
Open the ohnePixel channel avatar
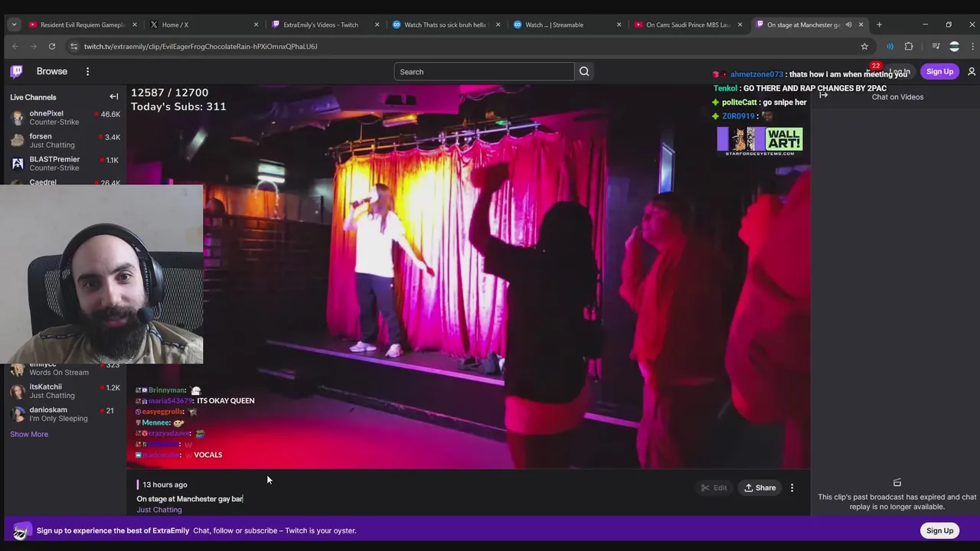[x=17, y=118]
